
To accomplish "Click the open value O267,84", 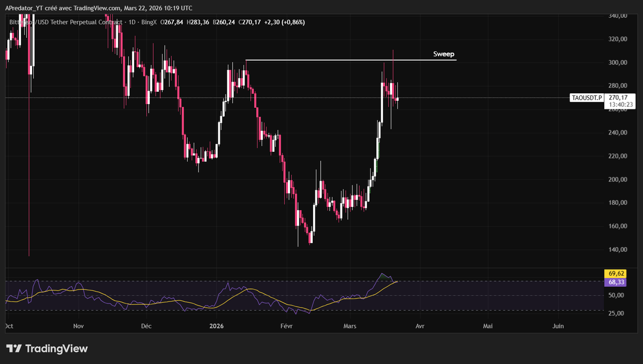I will pos(172,22).
